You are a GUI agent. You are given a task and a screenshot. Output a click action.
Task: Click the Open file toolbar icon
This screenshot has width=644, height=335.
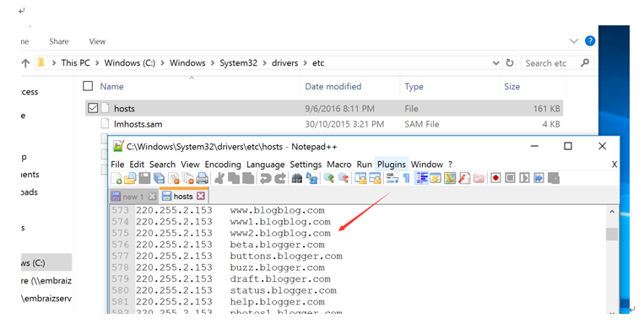130,179
